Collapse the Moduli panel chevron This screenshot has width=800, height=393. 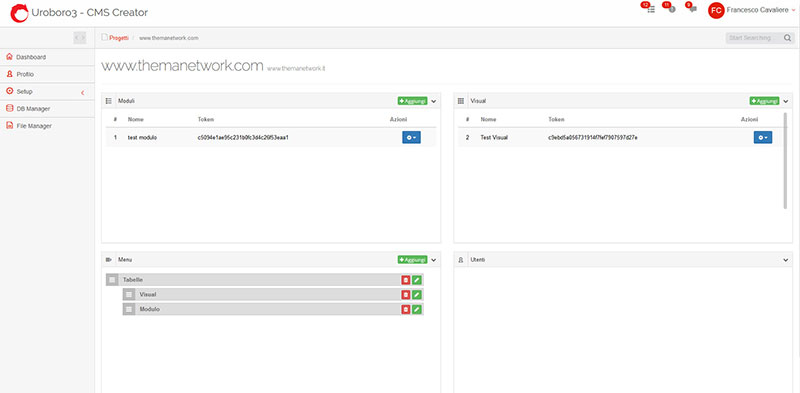click(434, 102)
